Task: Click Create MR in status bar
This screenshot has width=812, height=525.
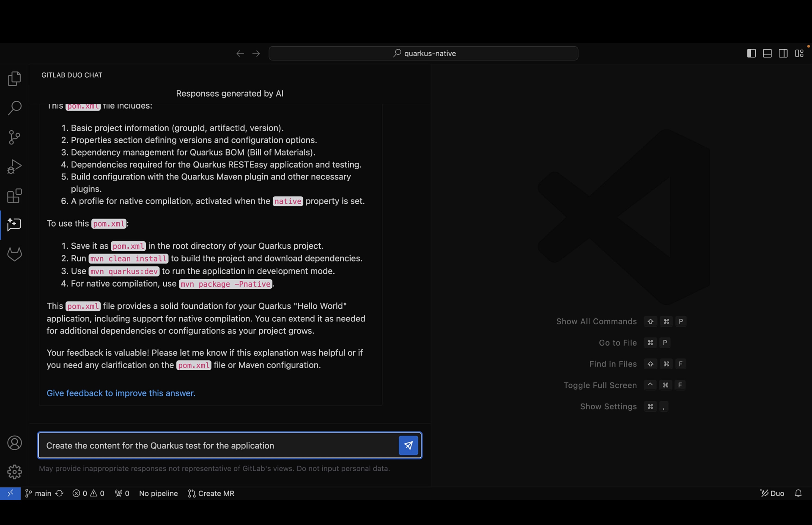Action: point(211,493)
